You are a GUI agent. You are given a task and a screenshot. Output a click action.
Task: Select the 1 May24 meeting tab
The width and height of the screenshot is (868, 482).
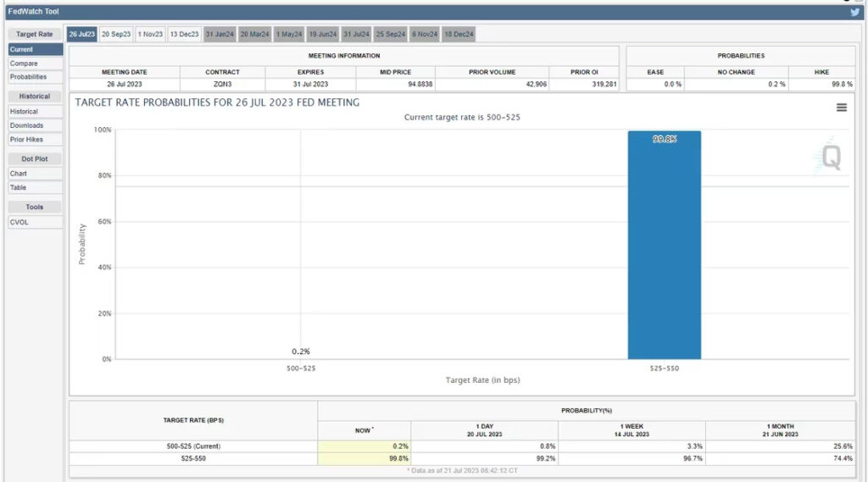pos(289,35)
